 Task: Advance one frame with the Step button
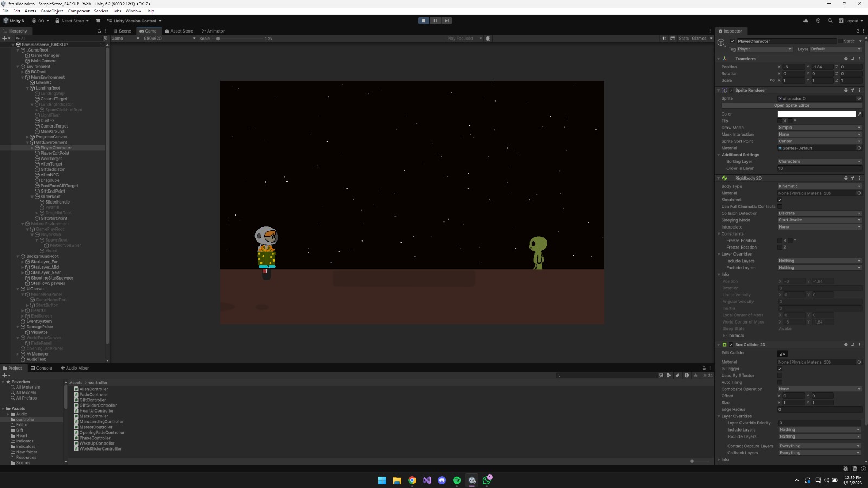[446, 21]
